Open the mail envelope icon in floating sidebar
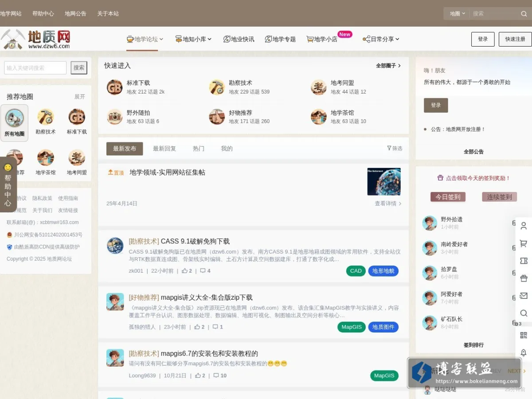Screen dimensions: 532x399 (524, 296)
